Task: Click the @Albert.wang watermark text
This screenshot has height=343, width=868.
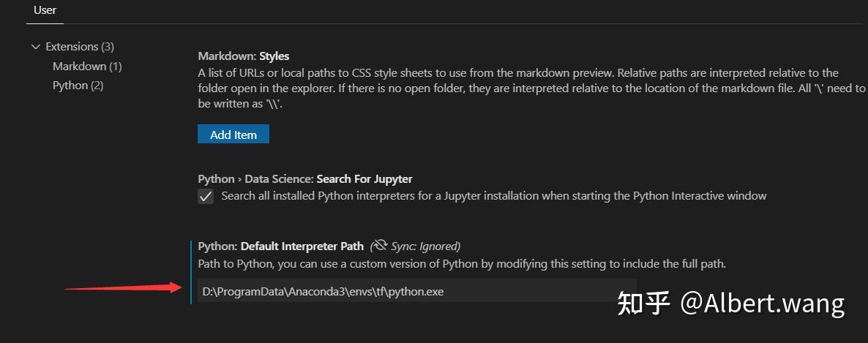Action: (763, 303)
